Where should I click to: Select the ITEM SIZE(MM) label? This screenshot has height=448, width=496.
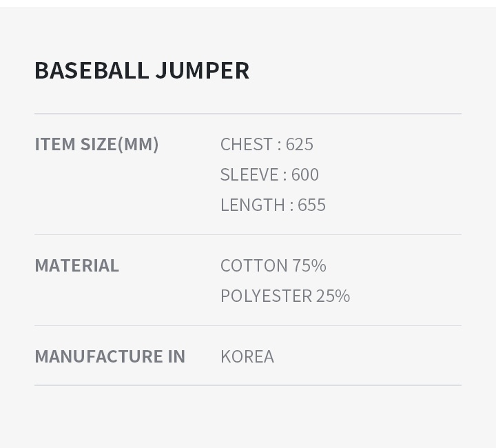(x=96, y=144)
